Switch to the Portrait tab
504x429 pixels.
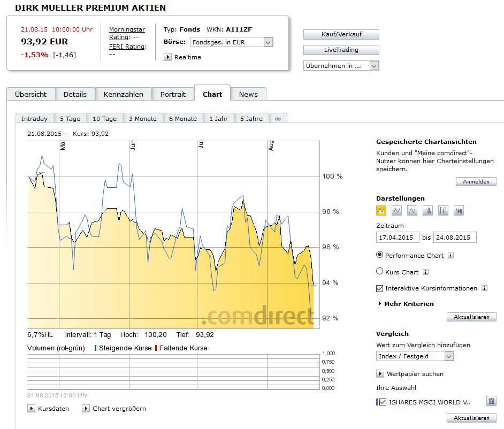(173, 94)
